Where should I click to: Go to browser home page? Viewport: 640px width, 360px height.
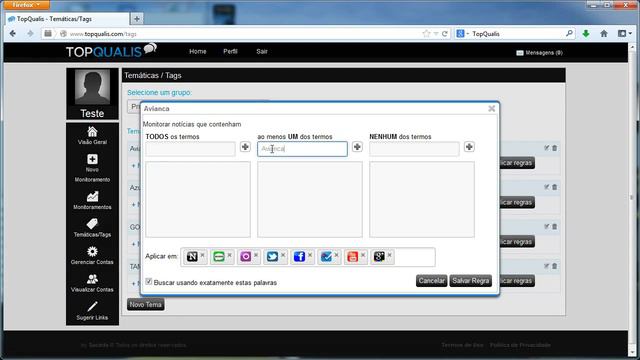[x=604, y=33]
